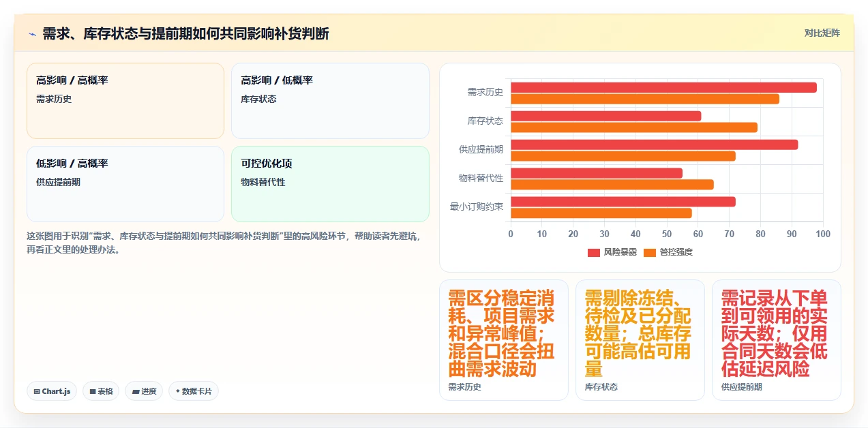Click the 100 tick on chart x-axis

point(823,234)
